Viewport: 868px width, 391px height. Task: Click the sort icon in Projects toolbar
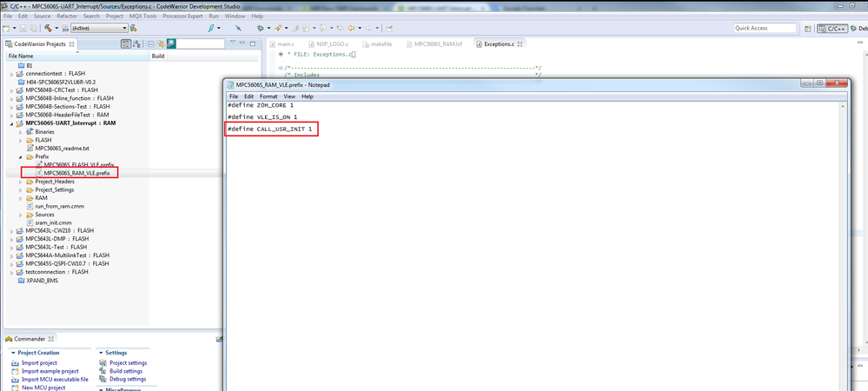[x=136, y=43]
